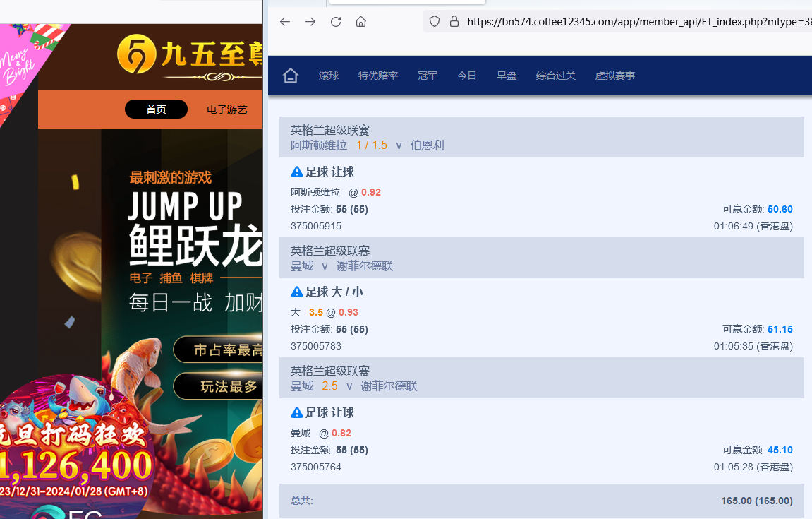The height and width of the screenshot is (519, 812).
Task: Click 玩法最多 button in left banner
Action: tap(219, 386)
